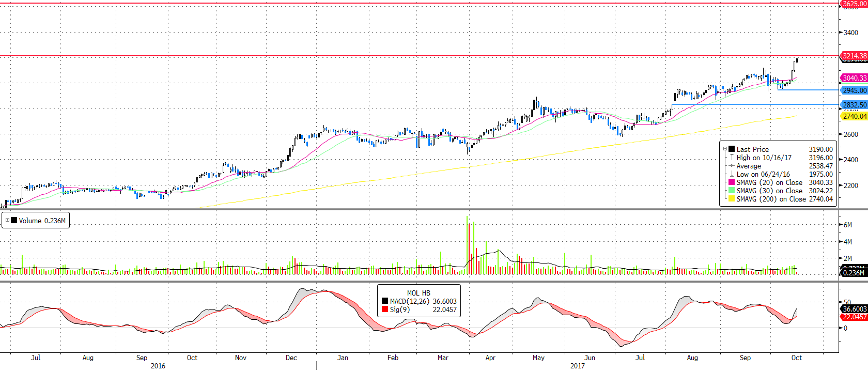This screenshot has height=372, width=868.
Task: Click the 50 label on MACD axis
Action: tap(847, 302)
